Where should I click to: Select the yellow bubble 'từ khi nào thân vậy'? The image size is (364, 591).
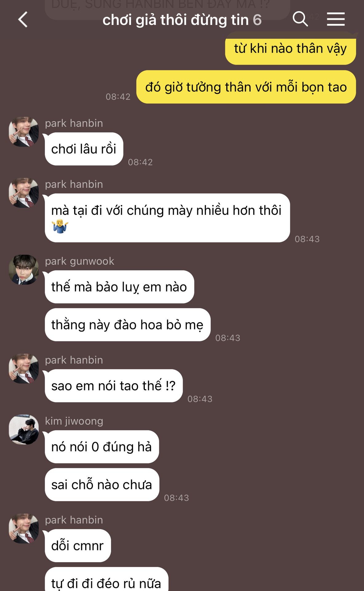pyautogui.click(x=291, y=49)
